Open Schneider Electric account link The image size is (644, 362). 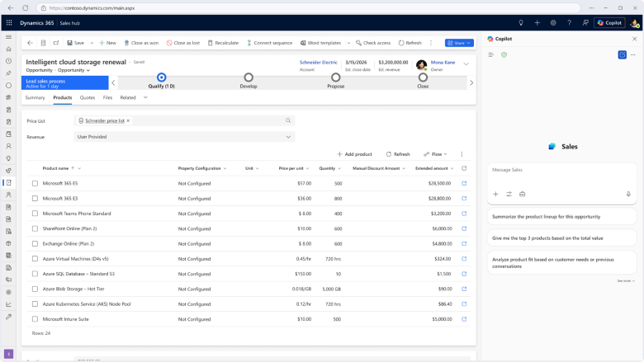click(x=319, y=63)
